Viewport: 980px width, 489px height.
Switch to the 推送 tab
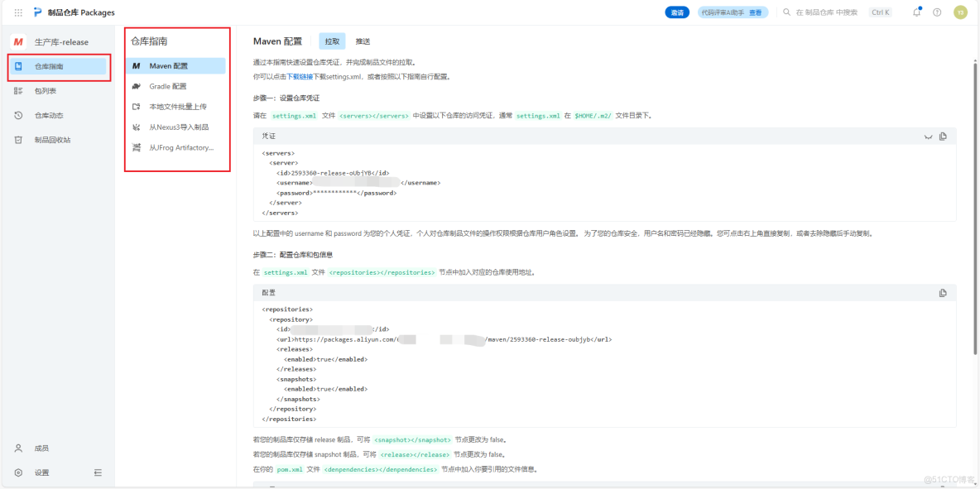[x=363, y=40]
